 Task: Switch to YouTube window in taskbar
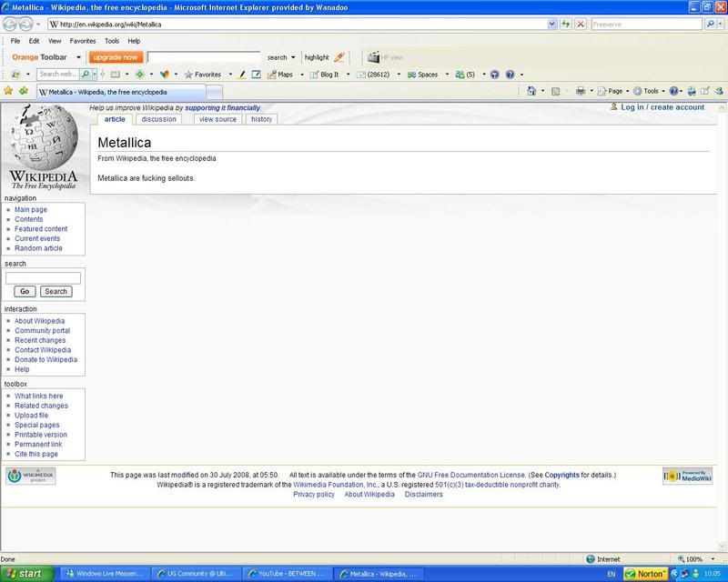pos(288,574)
